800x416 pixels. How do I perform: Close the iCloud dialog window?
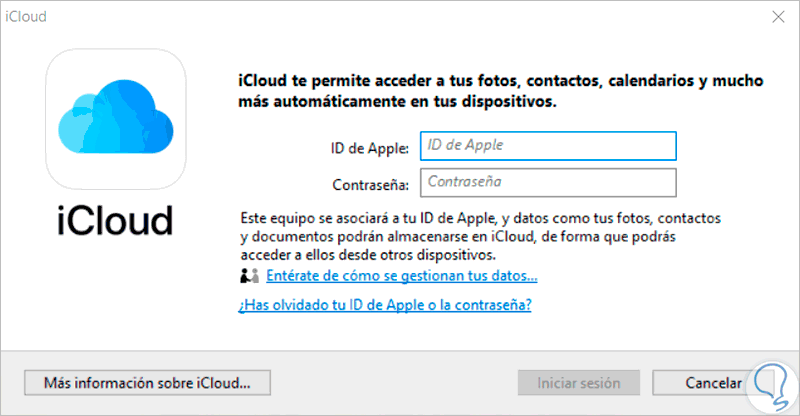(775, 17)
